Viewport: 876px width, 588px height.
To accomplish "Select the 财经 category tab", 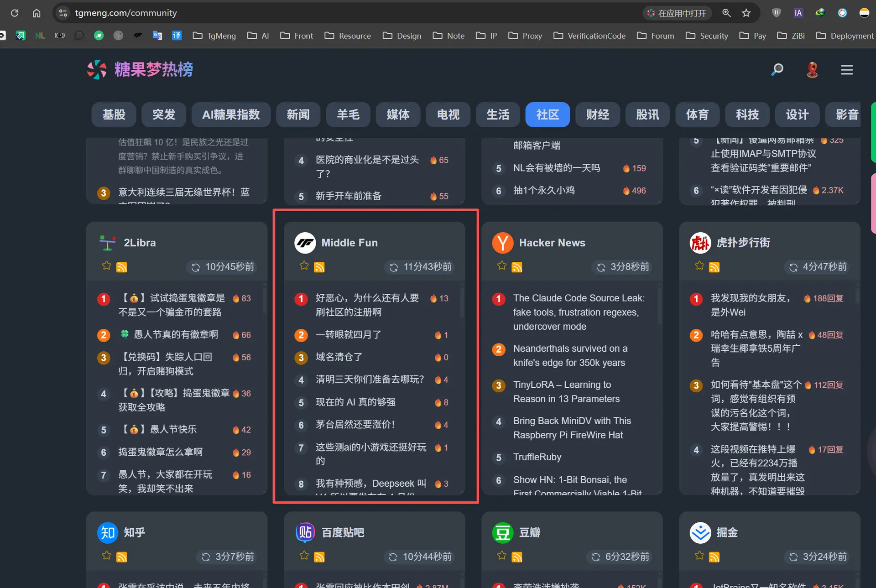I will (597, 114).
